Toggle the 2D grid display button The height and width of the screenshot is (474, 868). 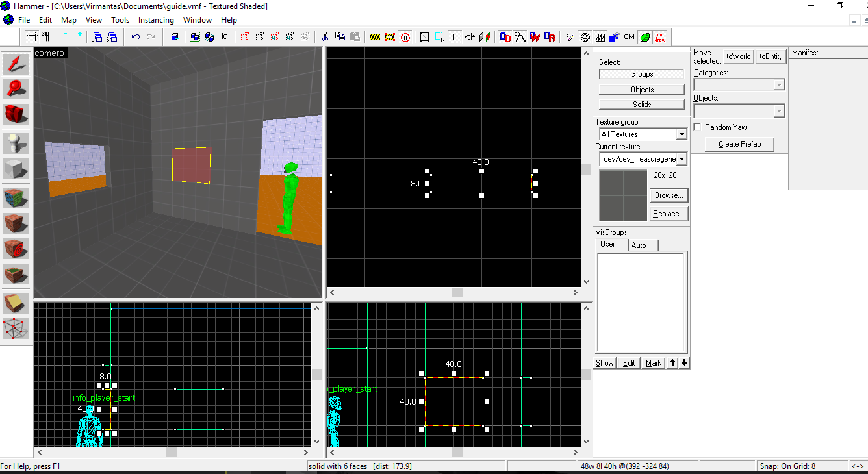click(31, 37)
